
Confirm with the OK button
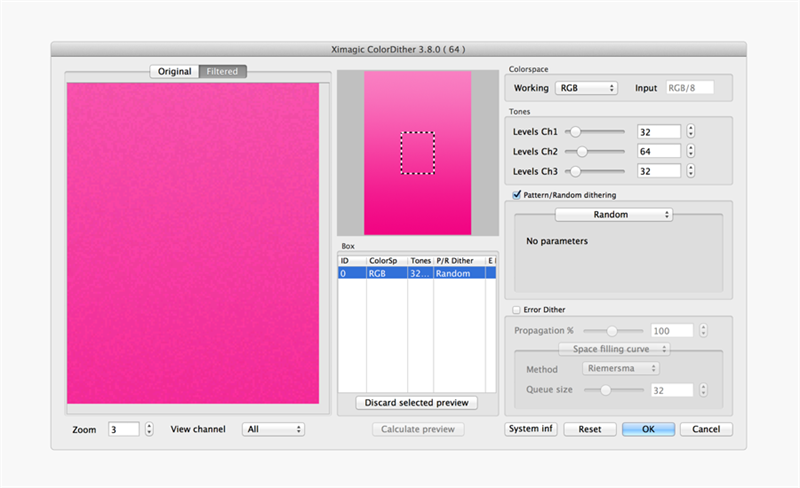click(648, 429)
